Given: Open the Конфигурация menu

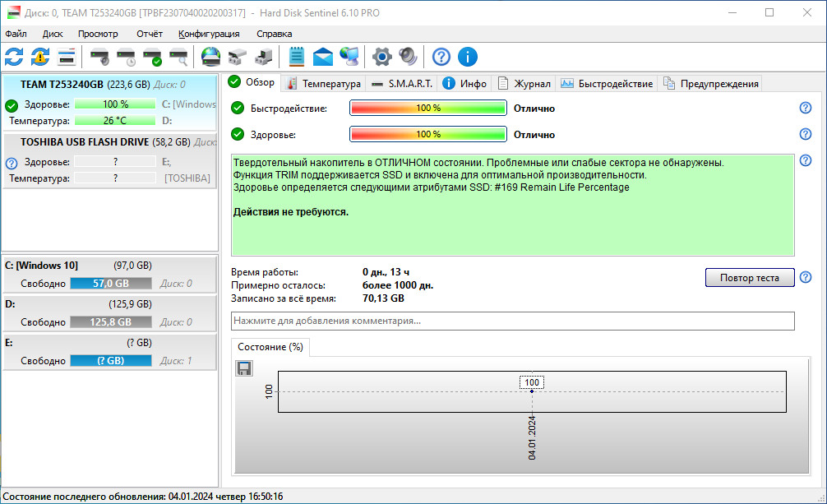Looking at the screenshot, I should point(209,34).
